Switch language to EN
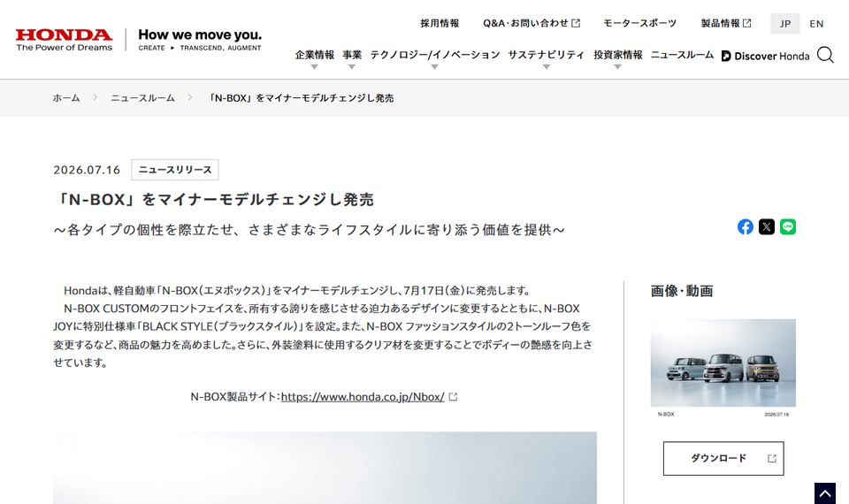 pos(816,24)
